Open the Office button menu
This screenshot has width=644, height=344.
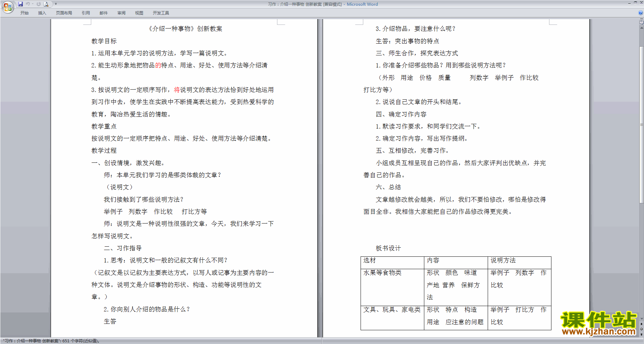coord(7,7)
